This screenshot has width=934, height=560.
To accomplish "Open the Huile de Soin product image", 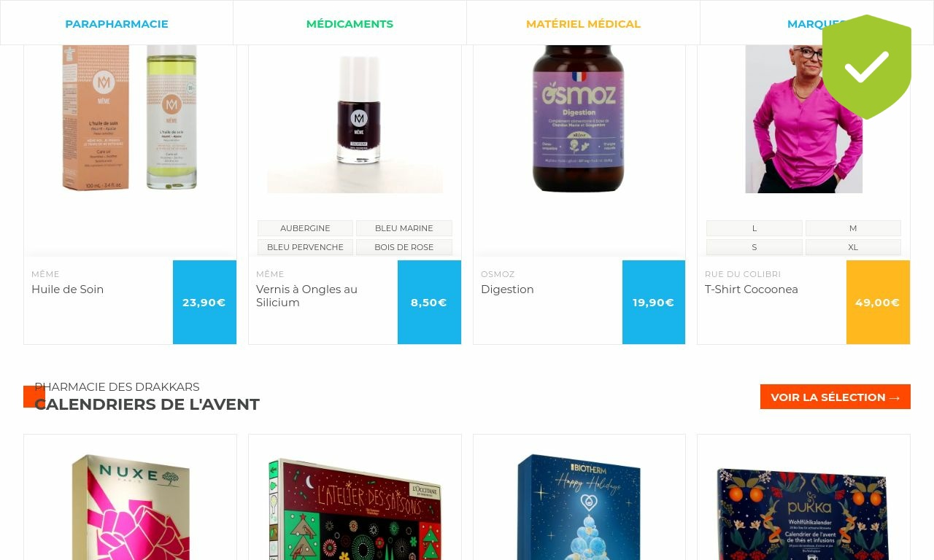I will tap(130, 117).
